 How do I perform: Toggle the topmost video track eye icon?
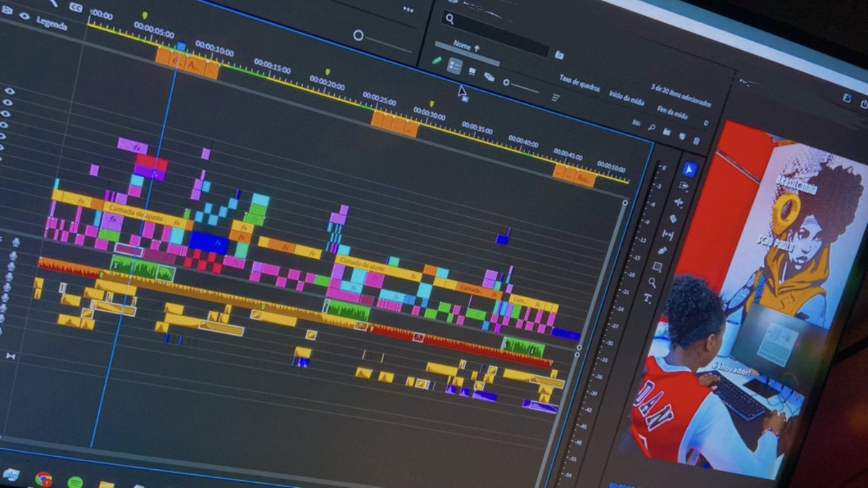pyautogui.click(x=9, y=91)
